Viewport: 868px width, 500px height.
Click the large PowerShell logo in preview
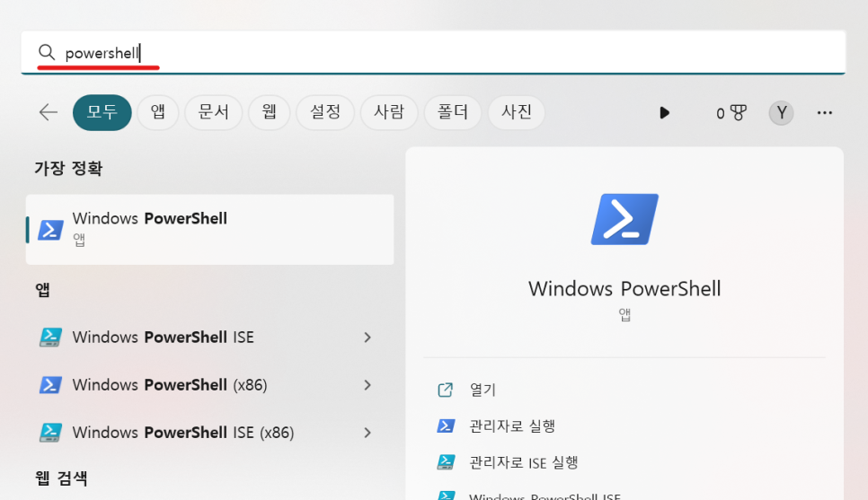pyautogui.click(x=624, y=219)
